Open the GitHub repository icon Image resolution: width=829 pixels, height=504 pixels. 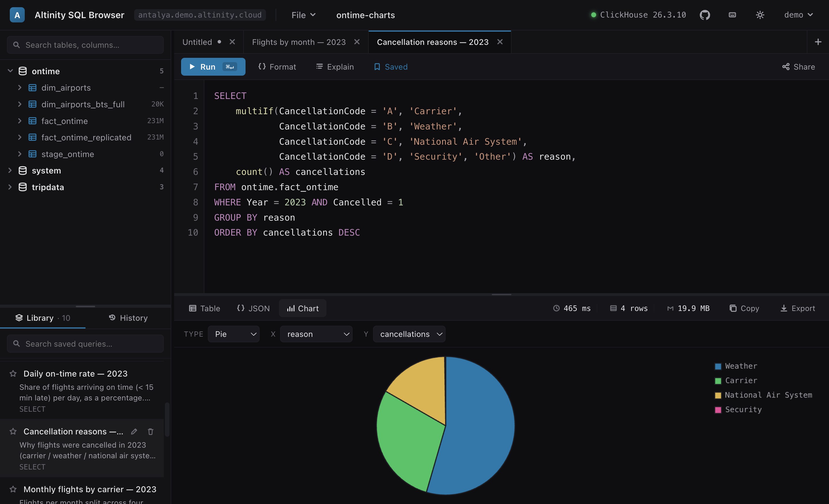pos(705,15)
